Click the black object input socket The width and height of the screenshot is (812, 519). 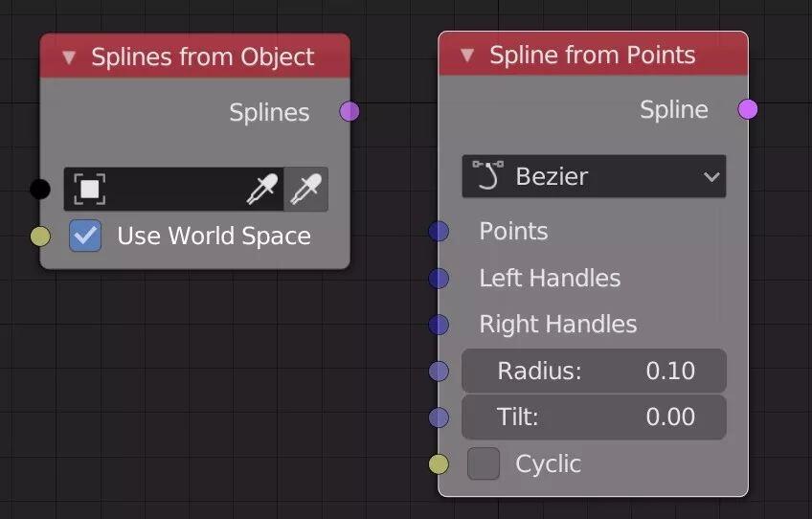[40, 189]
